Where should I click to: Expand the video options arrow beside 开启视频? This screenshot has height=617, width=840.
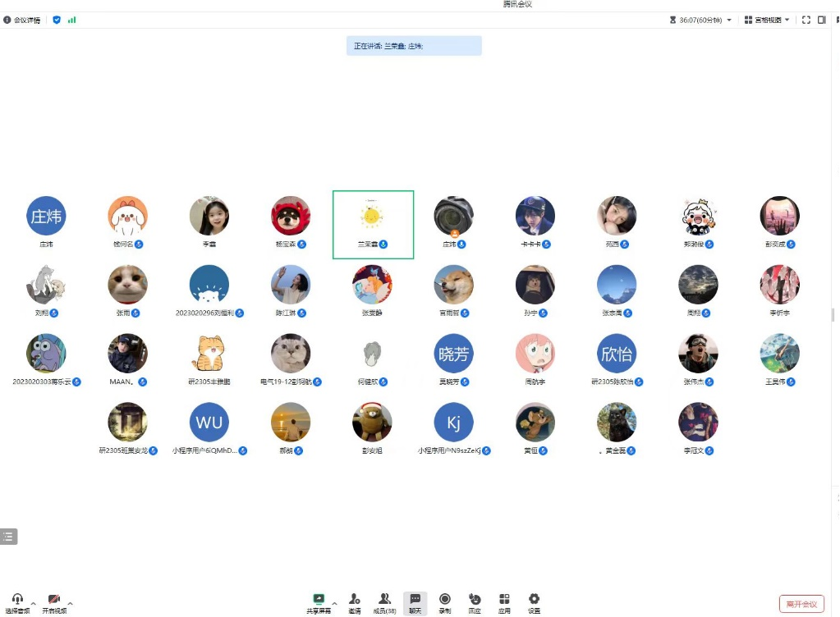click(70, 603)
